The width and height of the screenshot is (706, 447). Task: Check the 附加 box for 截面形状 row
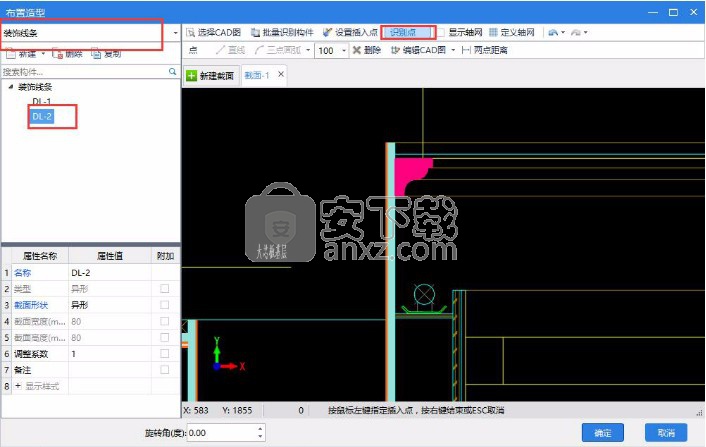[165, 304]
